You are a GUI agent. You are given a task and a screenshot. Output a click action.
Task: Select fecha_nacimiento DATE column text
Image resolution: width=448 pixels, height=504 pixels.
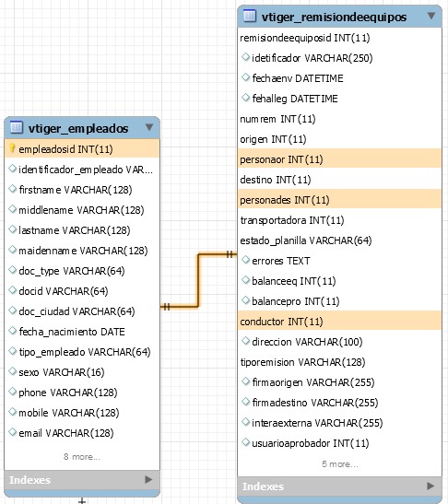[x=72, y=332]
